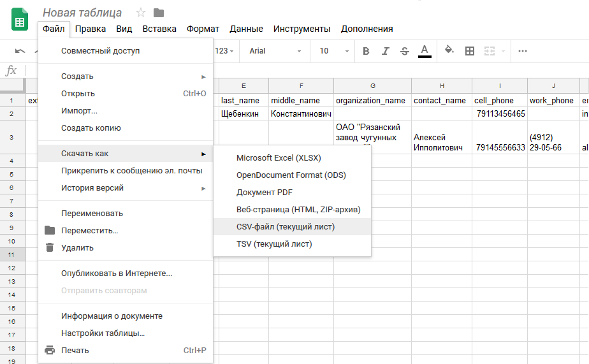This screenshot has height=364, width=589.
Task: Click the Google Sheets home icon
Action: click(20, 19)
